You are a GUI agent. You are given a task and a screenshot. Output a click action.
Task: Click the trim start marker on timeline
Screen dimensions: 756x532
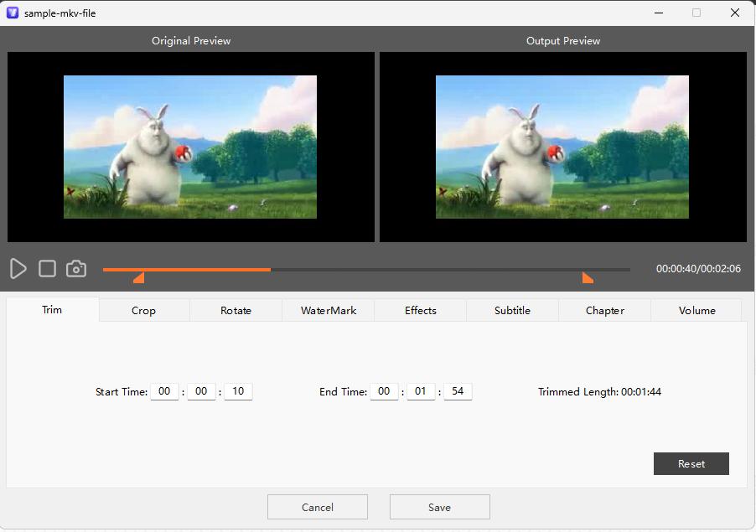coord(139,277)
